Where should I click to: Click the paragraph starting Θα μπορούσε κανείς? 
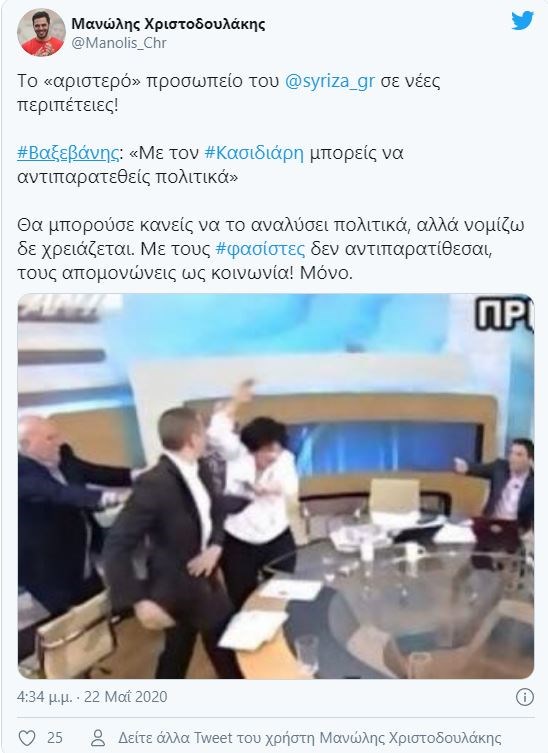[x=271, y=249]
